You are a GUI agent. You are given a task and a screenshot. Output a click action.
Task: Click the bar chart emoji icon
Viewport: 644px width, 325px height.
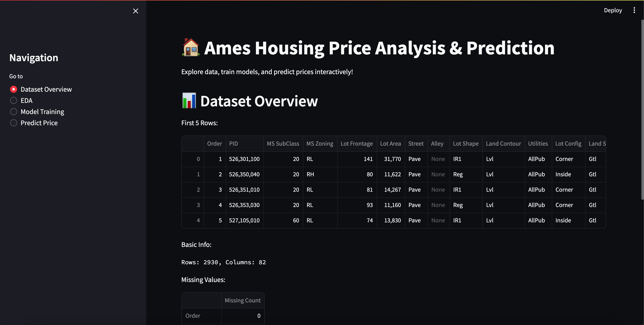[x=189, y=101]
